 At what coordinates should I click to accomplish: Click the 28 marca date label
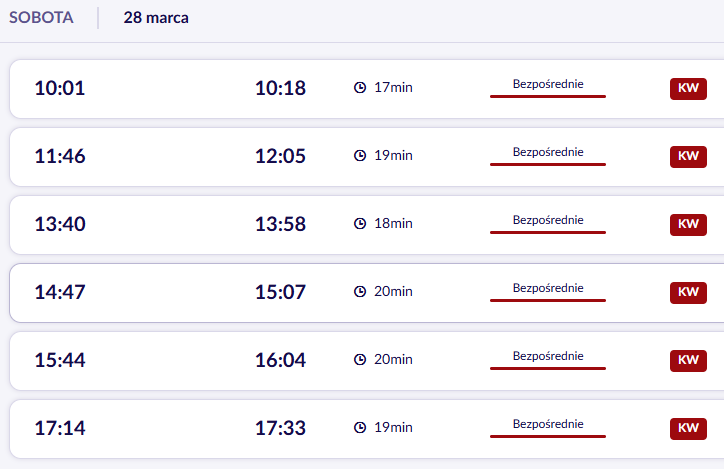click(156, 18)
